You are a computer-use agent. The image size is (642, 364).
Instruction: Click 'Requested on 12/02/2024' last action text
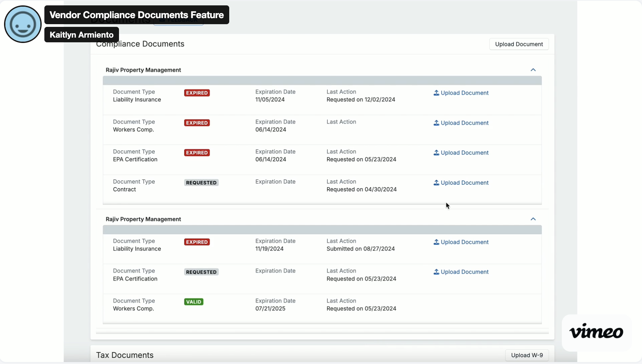(361, 100)
